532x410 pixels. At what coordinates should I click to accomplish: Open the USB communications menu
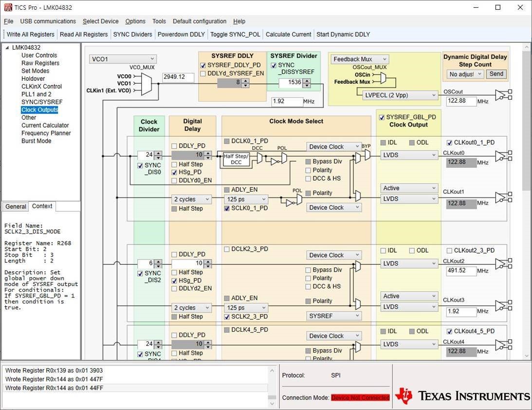48,21
